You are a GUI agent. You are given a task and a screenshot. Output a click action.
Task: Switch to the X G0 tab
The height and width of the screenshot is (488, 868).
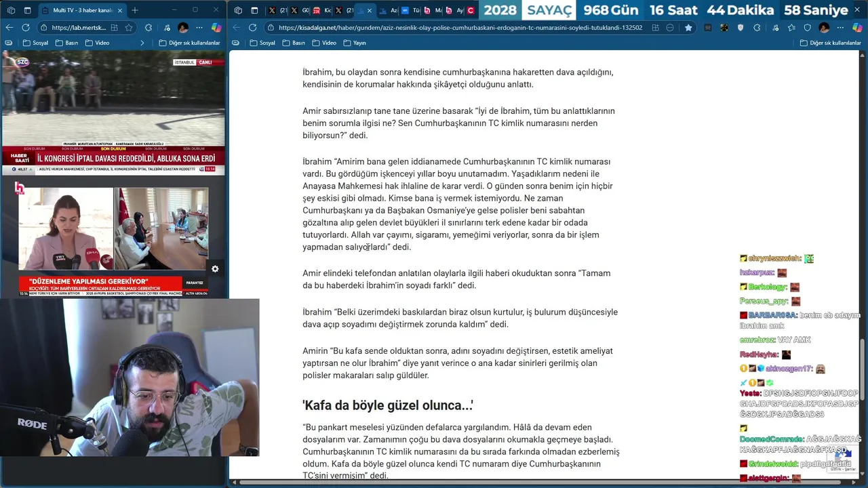pos(300,10)
